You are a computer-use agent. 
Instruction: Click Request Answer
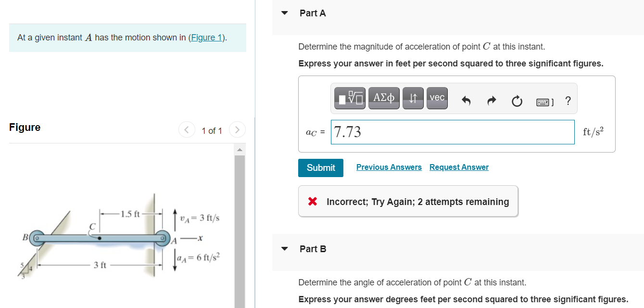[x=459, y=167]
